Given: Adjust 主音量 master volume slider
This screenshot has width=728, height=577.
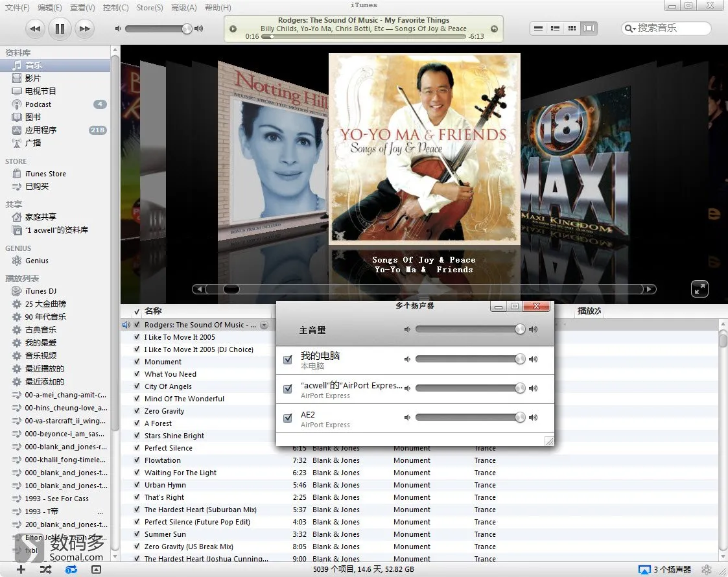Looking at the screenshot, I should coord(471,329).
